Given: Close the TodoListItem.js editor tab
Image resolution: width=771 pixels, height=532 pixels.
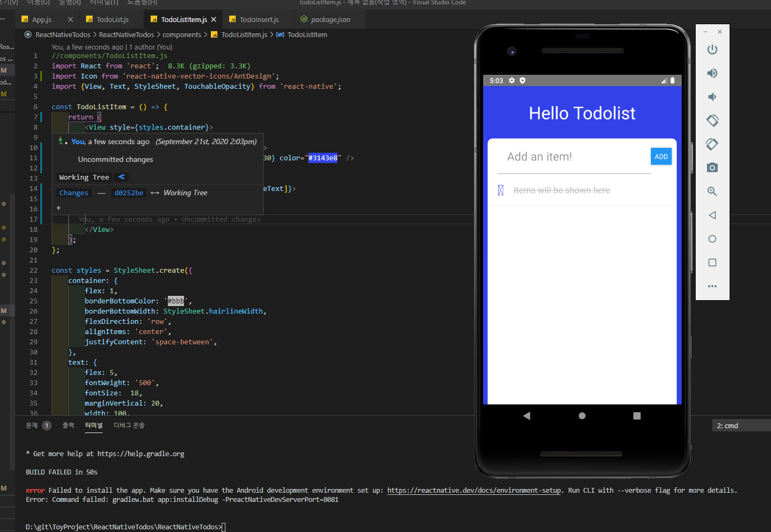Looking at the screenshot, I should [x=214, y=19].
